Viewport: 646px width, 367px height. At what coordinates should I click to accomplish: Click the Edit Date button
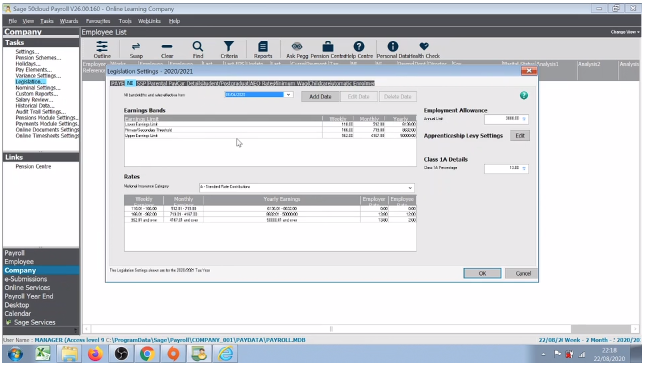point(358,96)
